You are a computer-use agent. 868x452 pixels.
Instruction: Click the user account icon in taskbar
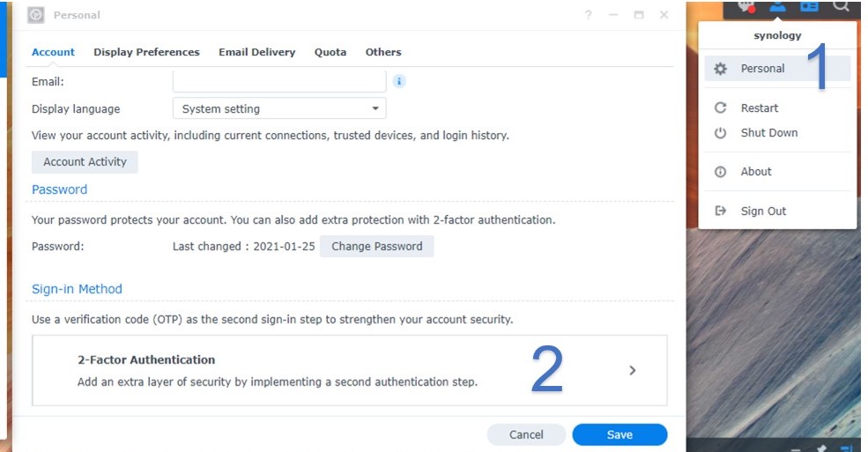point(778,7)
